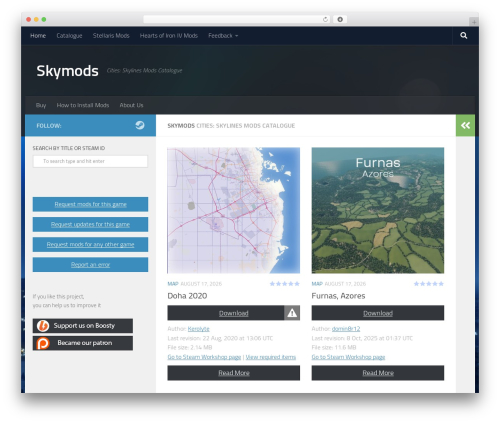
Task: Open About Us page
Action: [x=131, y=105]
